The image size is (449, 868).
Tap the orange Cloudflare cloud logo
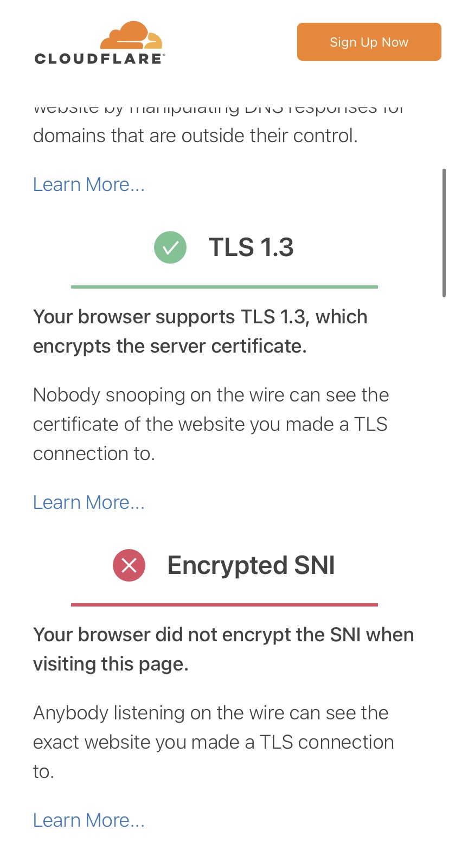click(132, 36)
